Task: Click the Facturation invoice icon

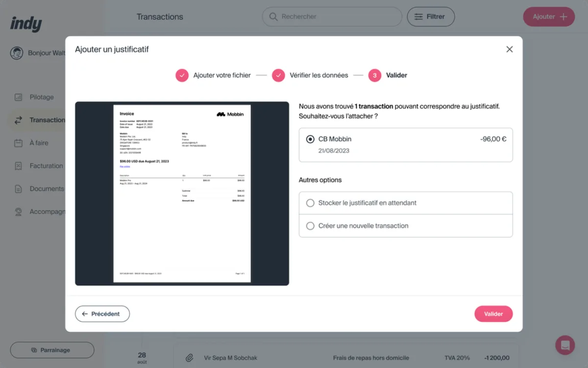Action: coord(18,166)
